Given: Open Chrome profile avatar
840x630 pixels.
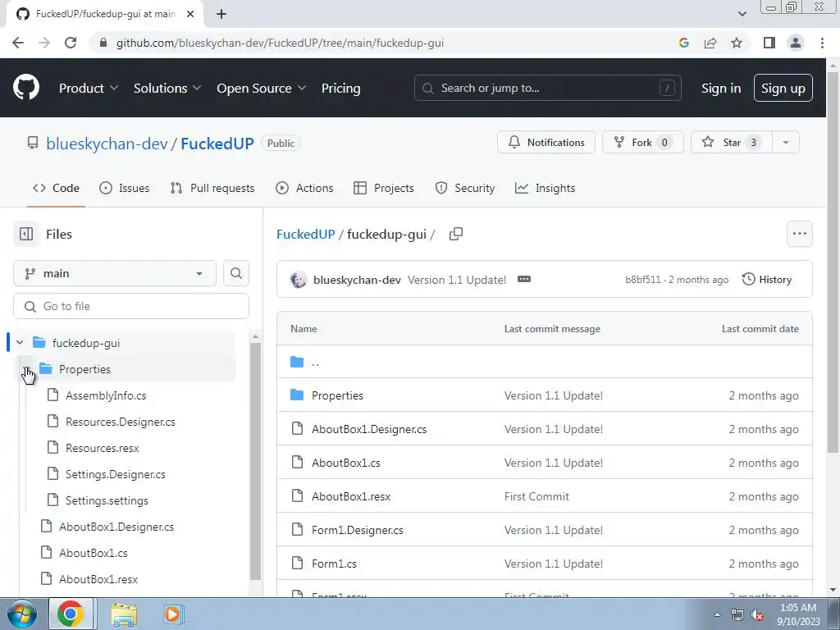Looking at the screenshot, I should click(796, 43).
